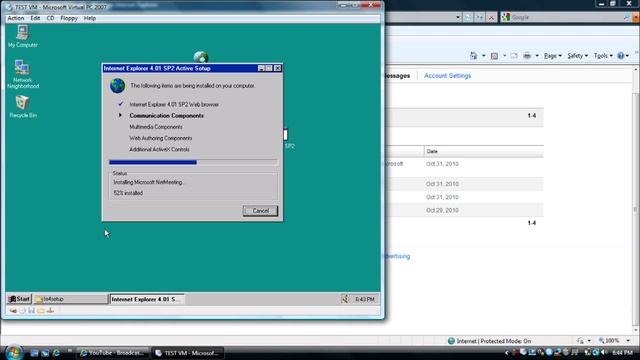Switch to YouTube - Broadcast taskbar button
The image size is (640, 360).
[113, 353]
